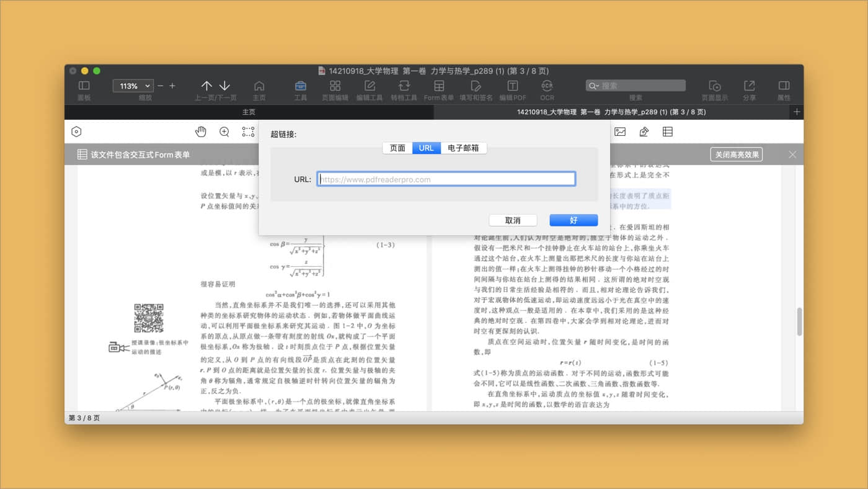Select the 电子邮箱 tab in hyperlink dialog
Viewport: 868px width, 489px height.
tap(464, 148)
